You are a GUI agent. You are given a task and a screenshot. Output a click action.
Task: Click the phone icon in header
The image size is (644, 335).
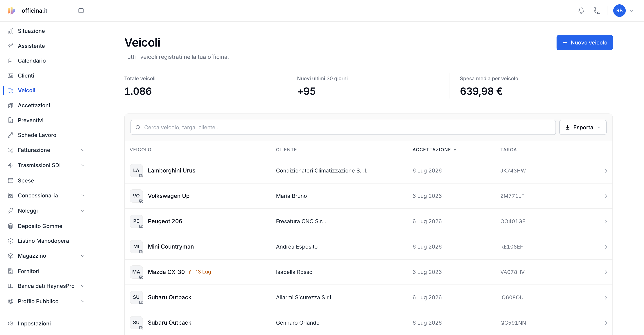tap(597, 11)
